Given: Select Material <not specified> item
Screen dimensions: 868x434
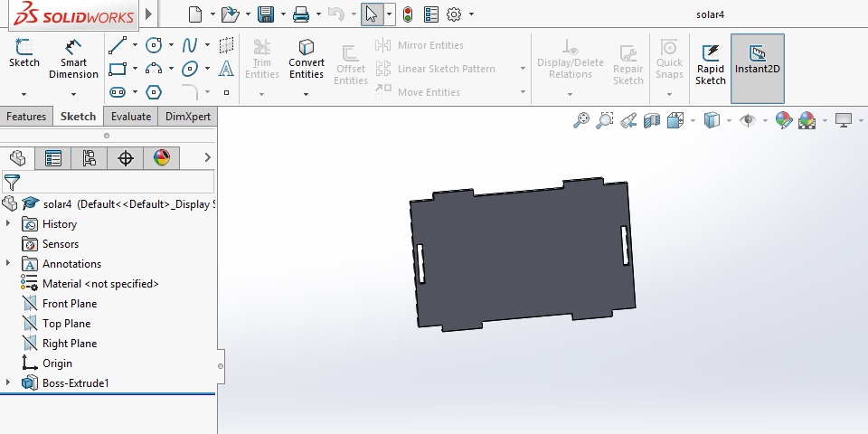Looking at the screenshot, I should coord(100,283).
